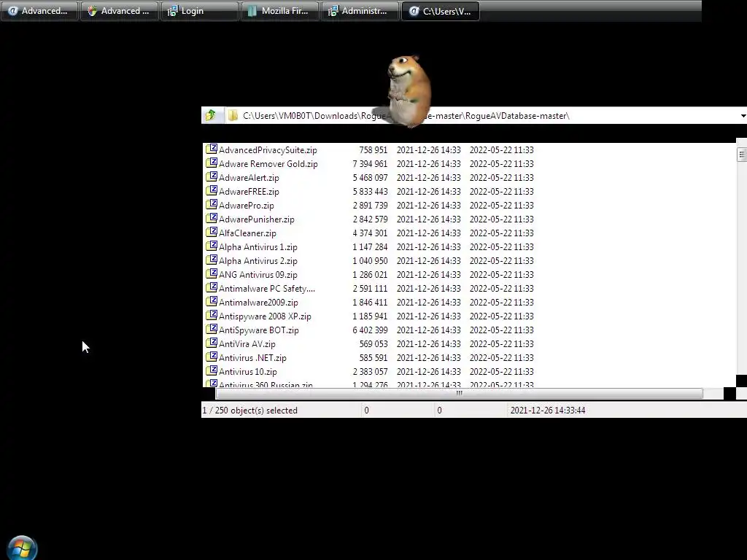The width and height of the screenshot is (747, 560).
Task: Click zip icon of Antispyware 2008 XP.zip
Action: [211, 315]
